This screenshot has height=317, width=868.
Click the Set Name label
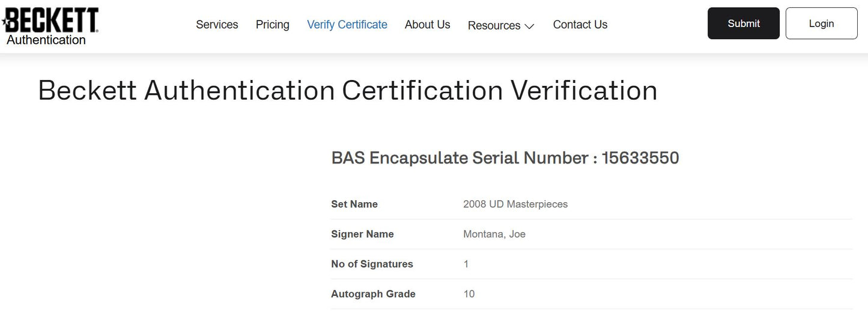(354, 205)
